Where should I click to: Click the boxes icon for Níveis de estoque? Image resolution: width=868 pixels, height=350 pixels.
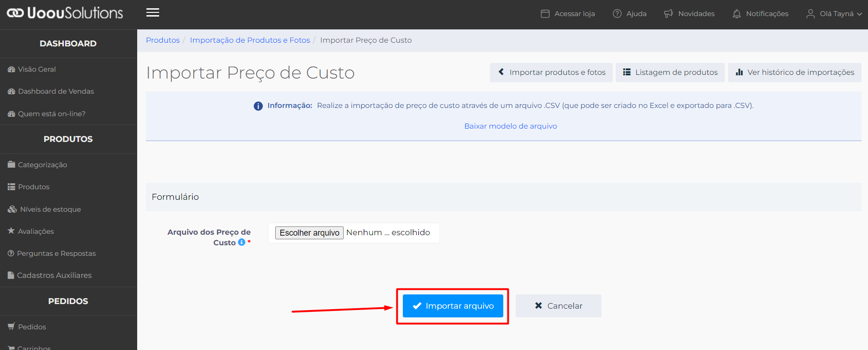(12, 209)
